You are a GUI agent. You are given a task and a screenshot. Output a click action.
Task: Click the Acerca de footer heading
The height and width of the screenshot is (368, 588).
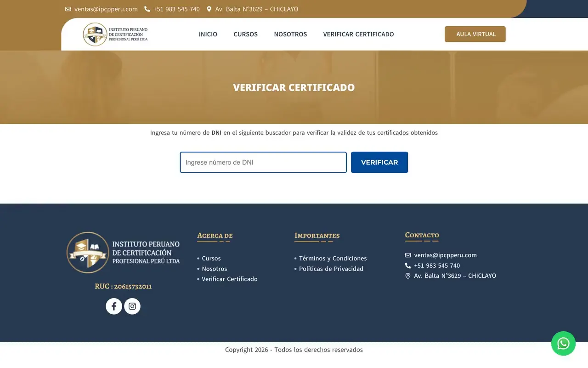(x=215, y=236)
